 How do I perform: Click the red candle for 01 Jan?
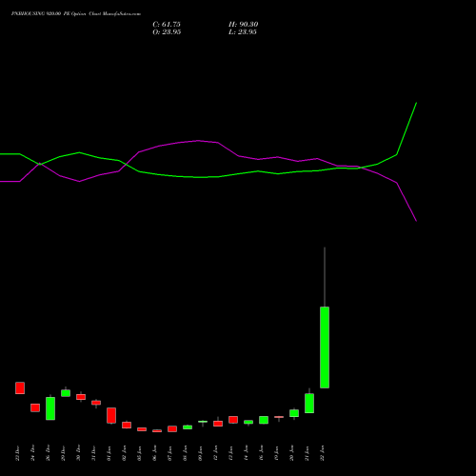pos(111,415)
